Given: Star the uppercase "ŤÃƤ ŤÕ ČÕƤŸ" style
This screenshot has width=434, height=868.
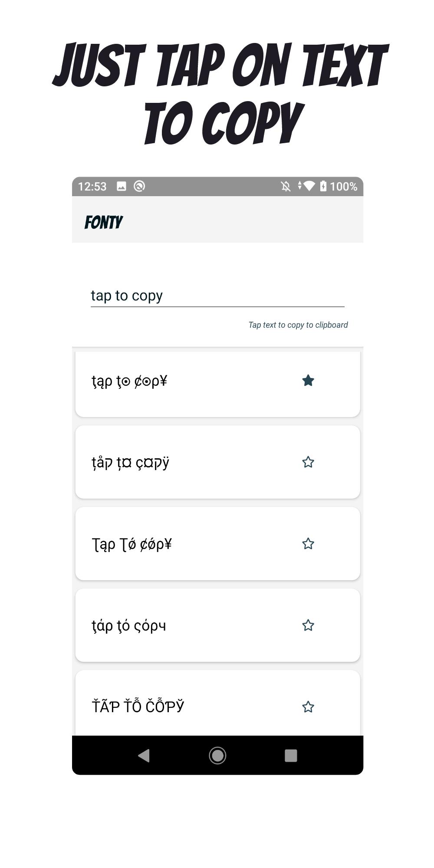Looking at the screenshot, I should [308, 707].
